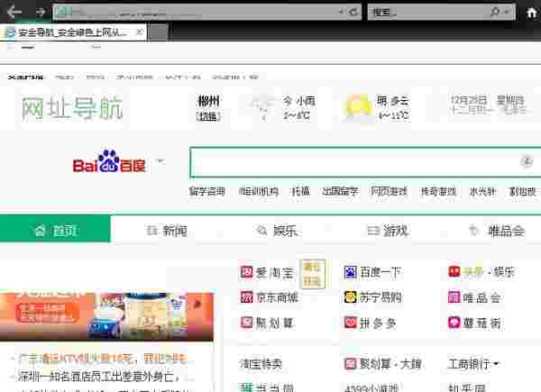
Task: Refresh the page using the reload icon
Action: 353,13
